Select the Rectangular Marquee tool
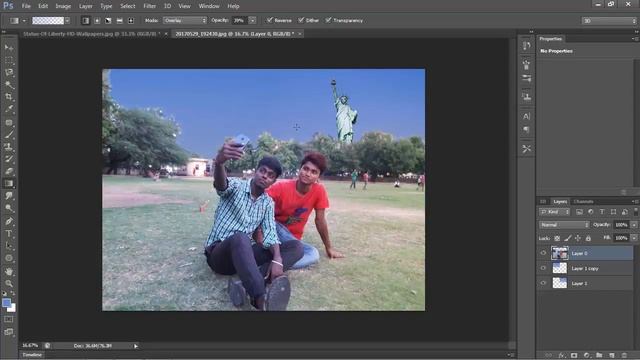This screenshot has height=360, width=640. tap(9, 60)
